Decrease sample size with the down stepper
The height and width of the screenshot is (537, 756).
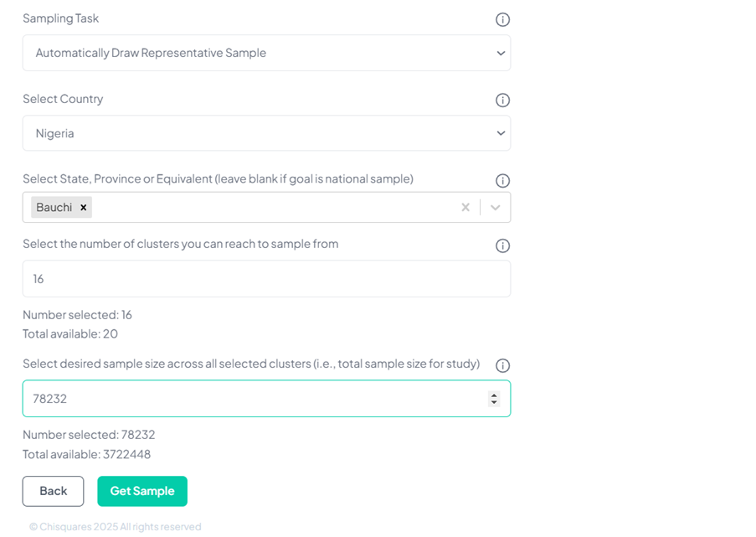[494, 403]
